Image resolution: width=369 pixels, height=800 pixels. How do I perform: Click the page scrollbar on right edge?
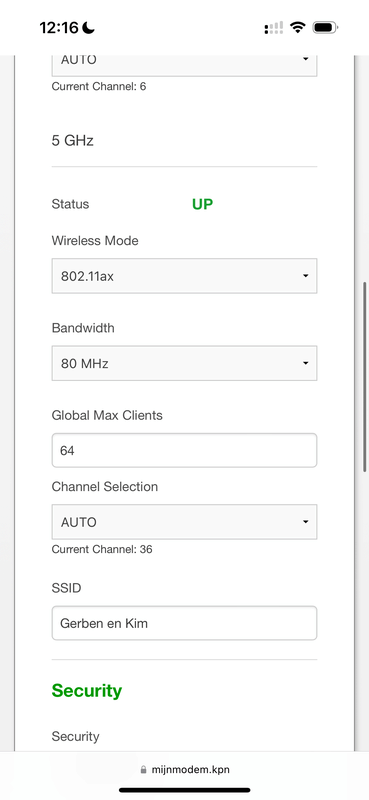pyautogui.click(x=365, y=377)
